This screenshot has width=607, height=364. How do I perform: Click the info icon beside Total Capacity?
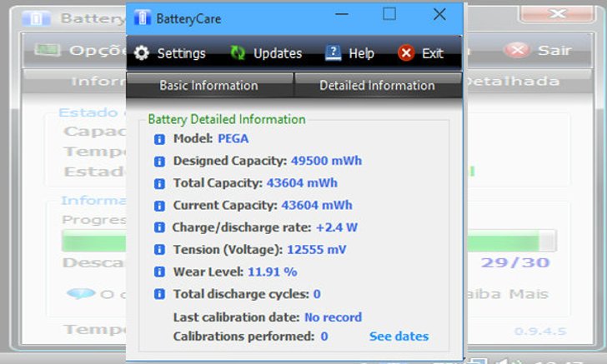click(159, 183)
